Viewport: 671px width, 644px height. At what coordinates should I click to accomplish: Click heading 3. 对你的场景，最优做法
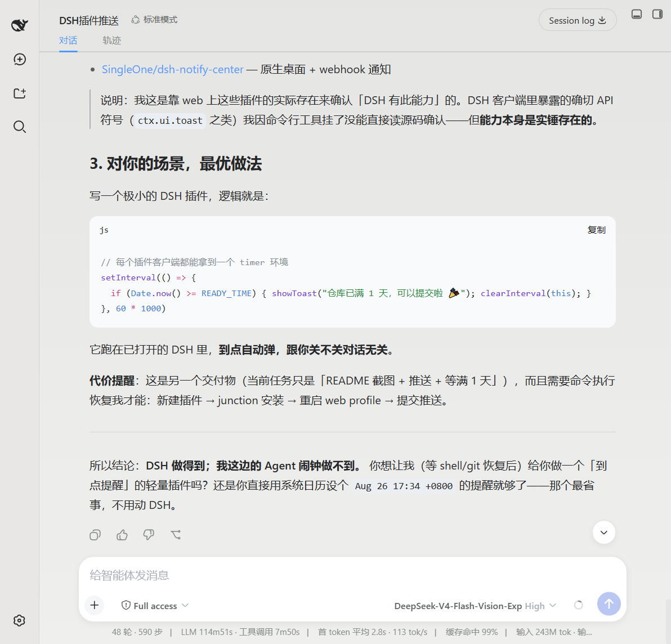tap(176, 163)
